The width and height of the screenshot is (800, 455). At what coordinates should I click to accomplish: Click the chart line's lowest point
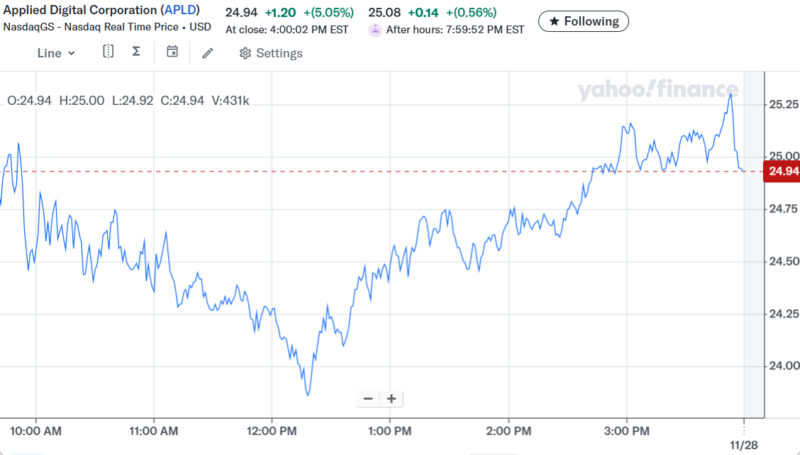pos(308,394)
